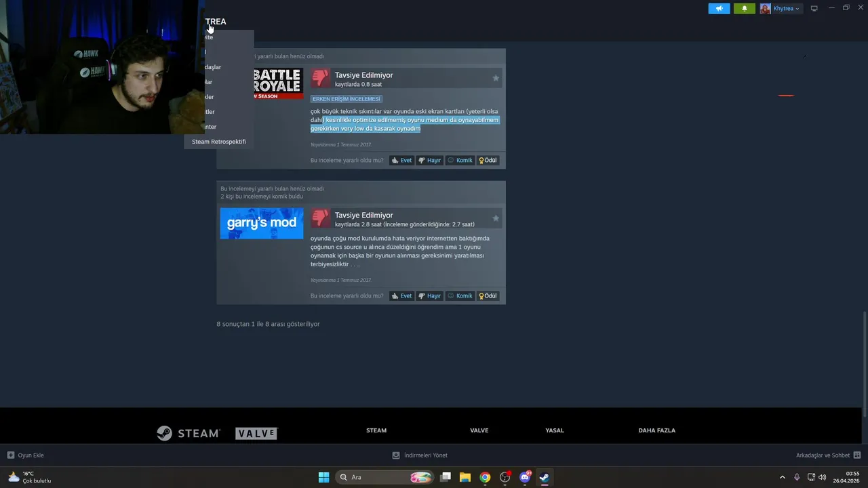Viewport: 868px width, 488px height.
Task: Favorite the Garry's Mod review with star
Action: tap(496, 218)
